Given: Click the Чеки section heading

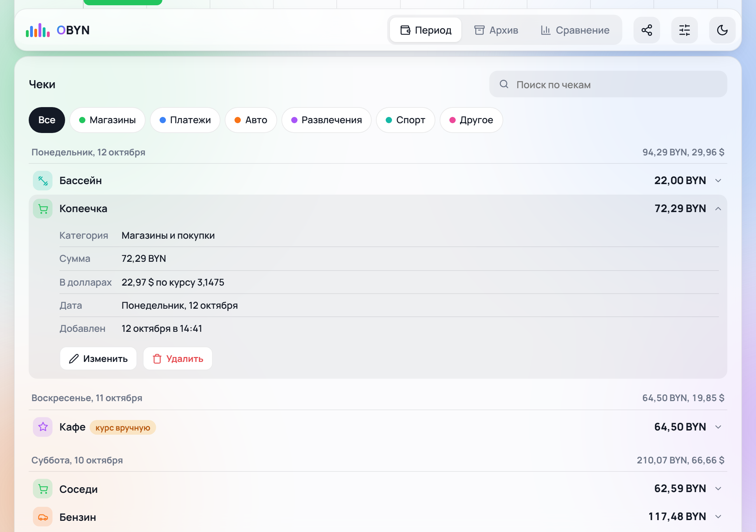Looking at the screenshot, I should (x=42, y=84).
